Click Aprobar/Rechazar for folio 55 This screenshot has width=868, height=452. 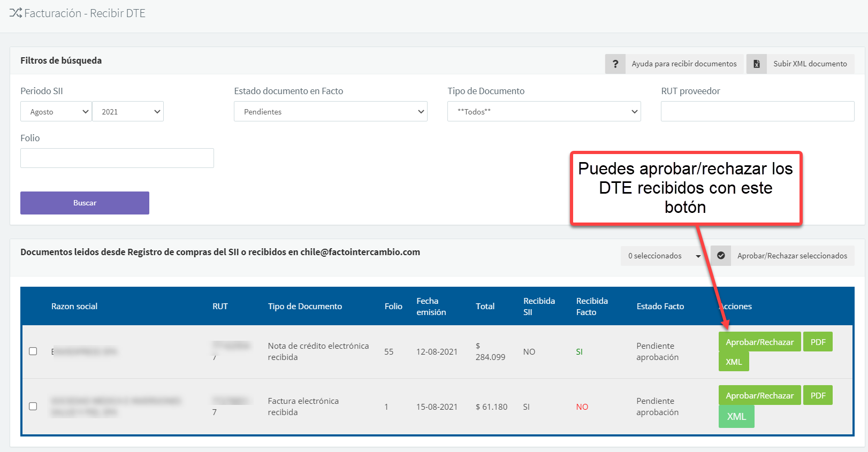click(759, 342)
